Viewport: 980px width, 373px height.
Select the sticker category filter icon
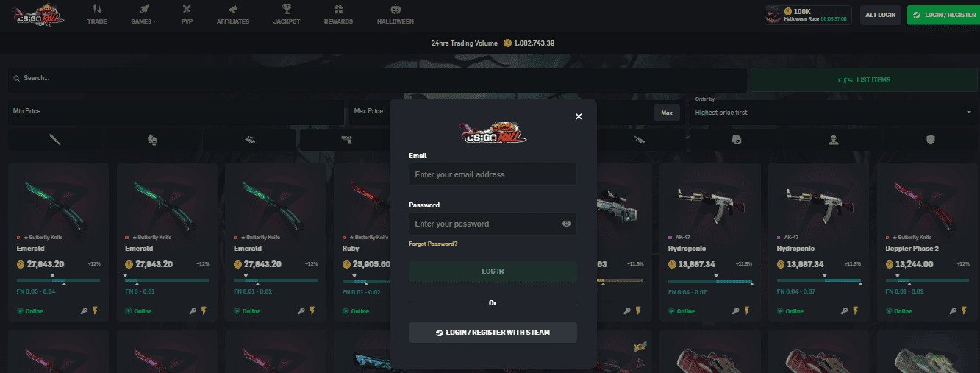[736, 140]
